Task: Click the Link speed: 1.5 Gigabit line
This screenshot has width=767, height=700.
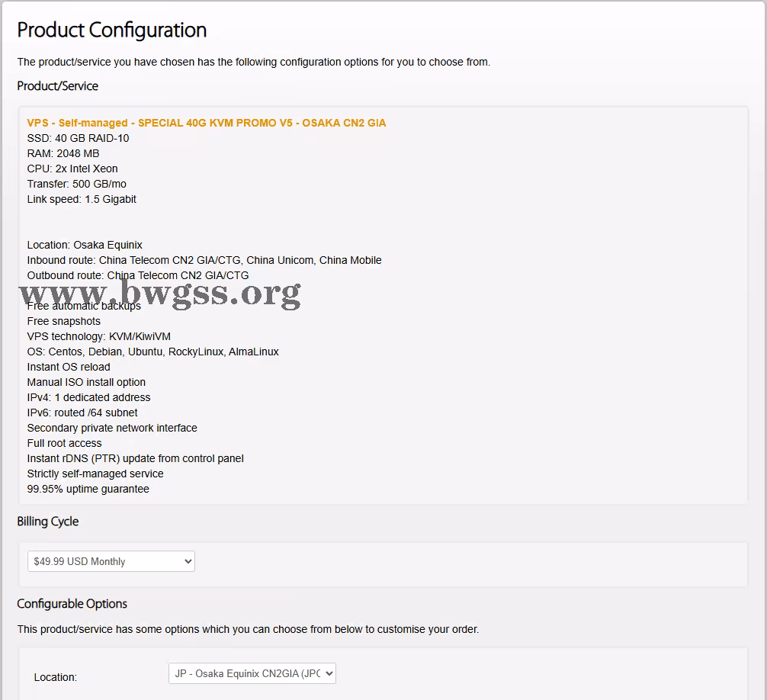Action: (x=82, y=199)
